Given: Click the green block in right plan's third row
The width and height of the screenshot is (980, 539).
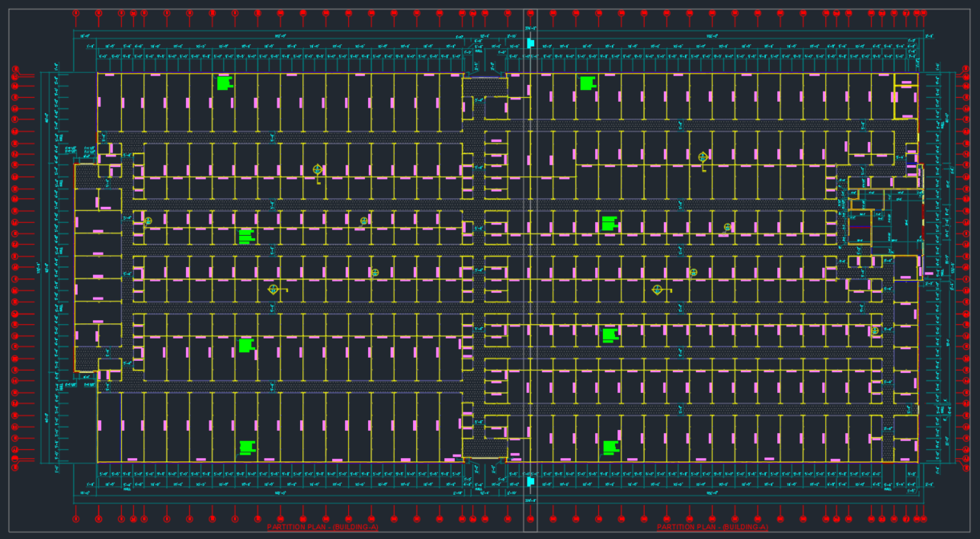Looking at the screenshot, I should [x=609, y=224].
